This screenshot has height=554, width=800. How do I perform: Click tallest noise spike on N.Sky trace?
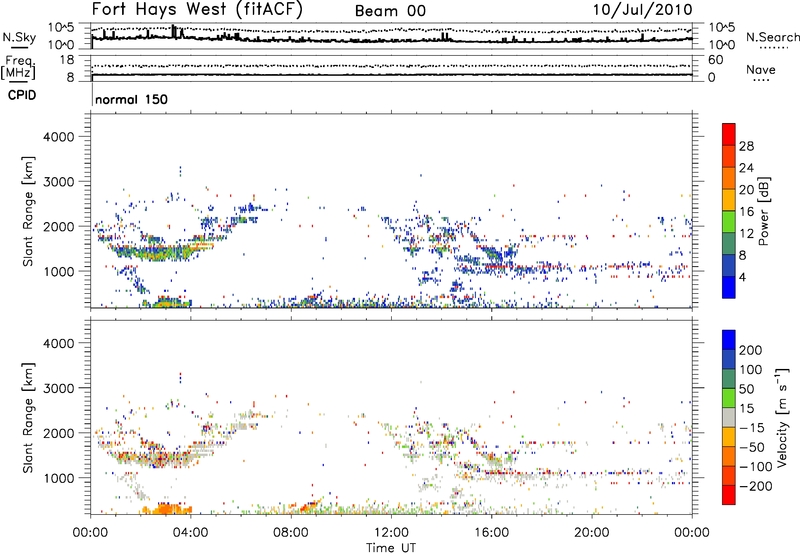coord(173,30)
